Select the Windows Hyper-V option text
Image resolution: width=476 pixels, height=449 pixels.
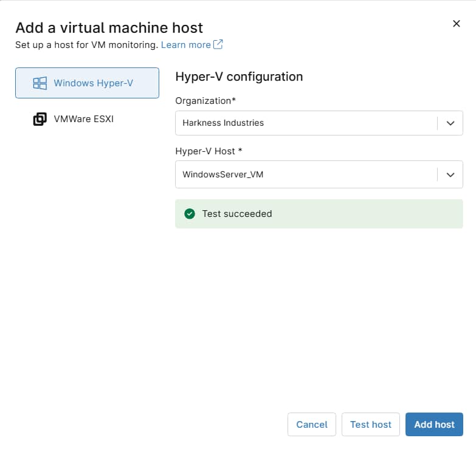(94, 83)
